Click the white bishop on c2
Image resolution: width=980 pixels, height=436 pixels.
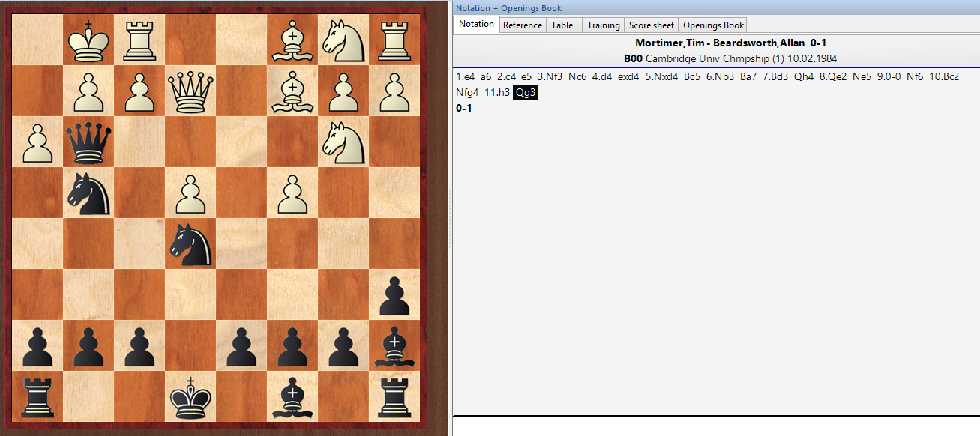coord(293,91)
